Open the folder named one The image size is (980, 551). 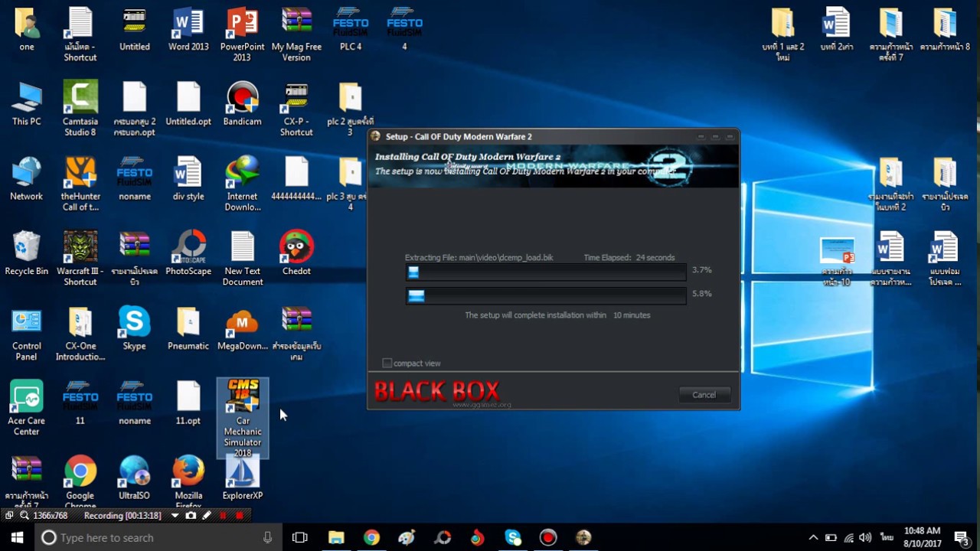(x=27, y=30)
